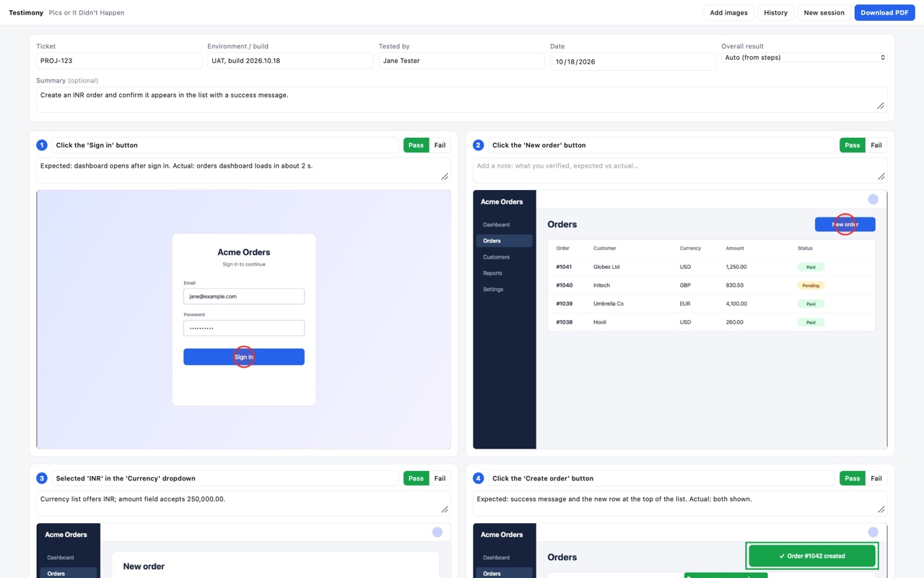Click the Testimony app title
This screenshot has height=578, width=924.
click(26, 12)
